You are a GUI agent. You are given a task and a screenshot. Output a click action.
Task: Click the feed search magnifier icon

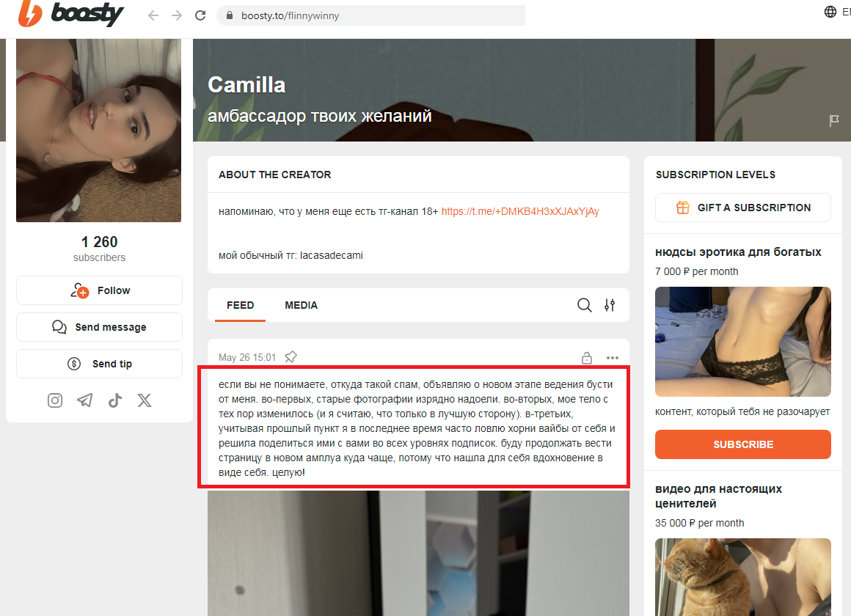[584, 305]
